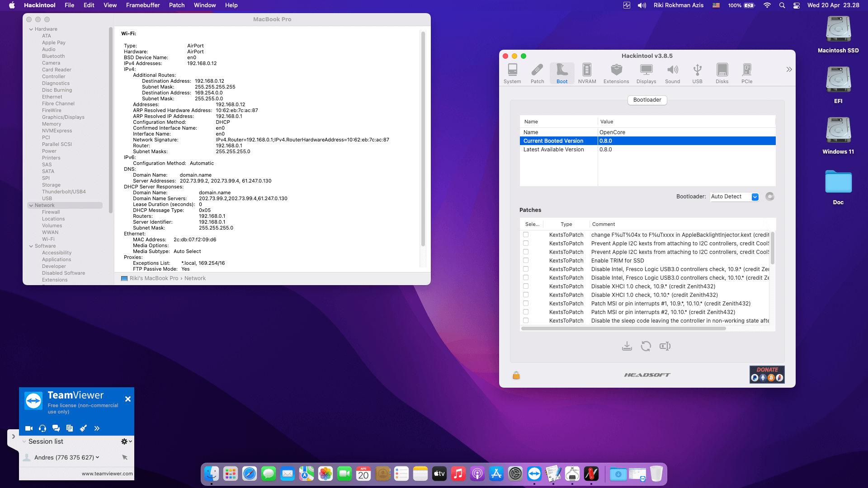Open Spotlight search in the menu bar
The height and width of the screenshot is (488, 868).
tap(782, 5)
